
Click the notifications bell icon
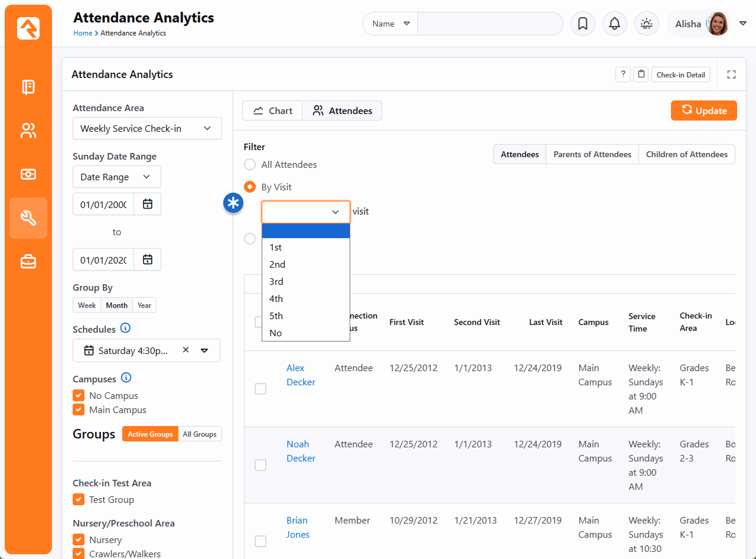pos(614,24)
